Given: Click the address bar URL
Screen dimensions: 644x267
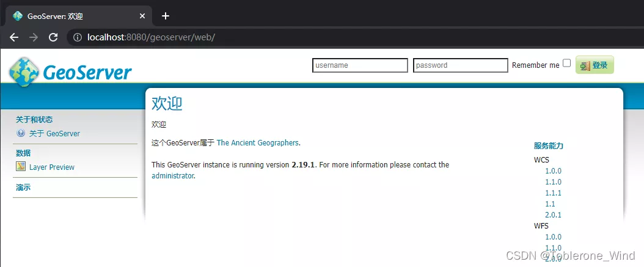Looking at the screenshot, I should coord(151,37).
